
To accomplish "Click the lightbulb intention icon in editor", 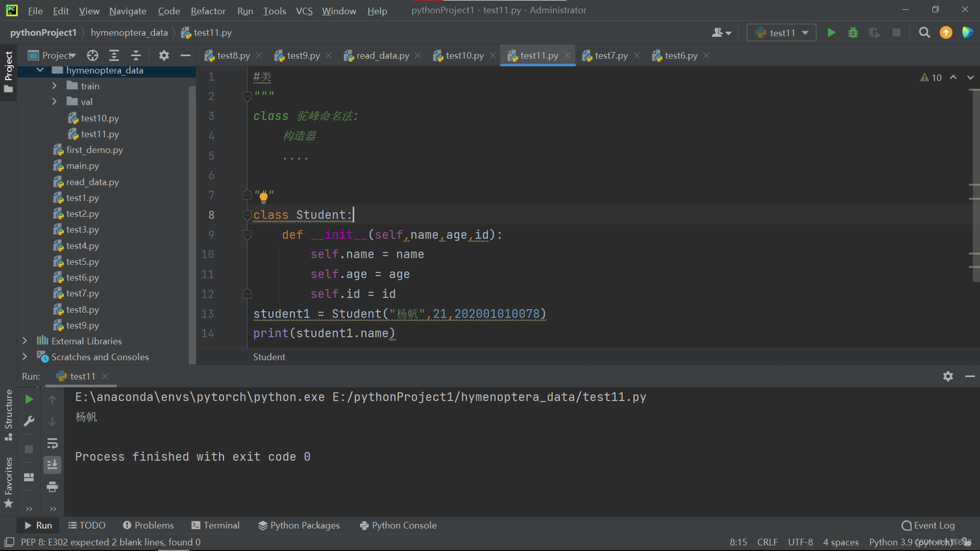I will 263,197.
